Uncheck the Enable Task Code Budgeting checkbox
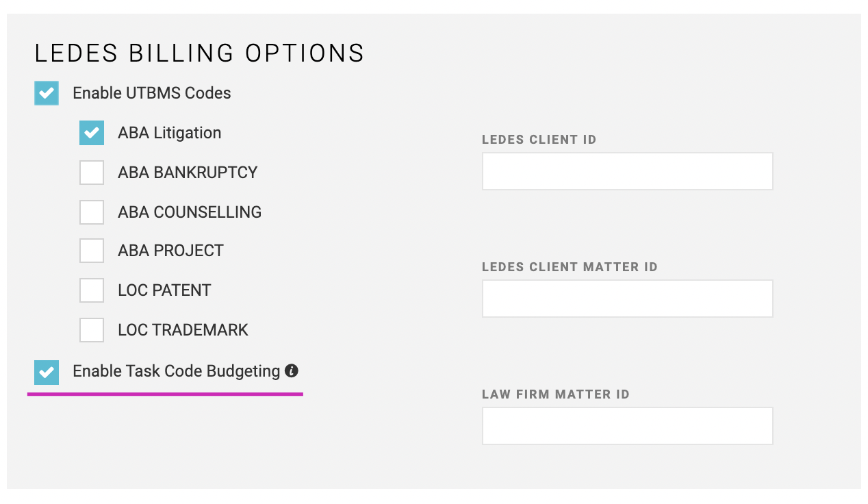868x504 pixels. [47, 373]
